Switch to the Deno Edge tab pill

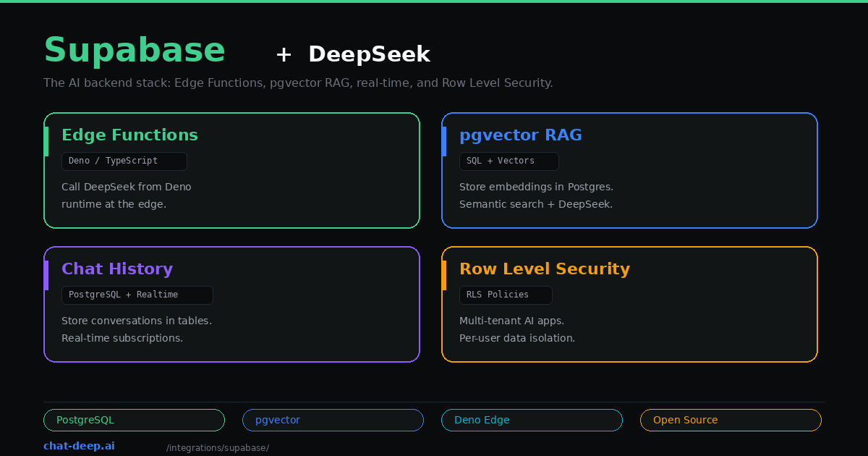coord(532,420)
